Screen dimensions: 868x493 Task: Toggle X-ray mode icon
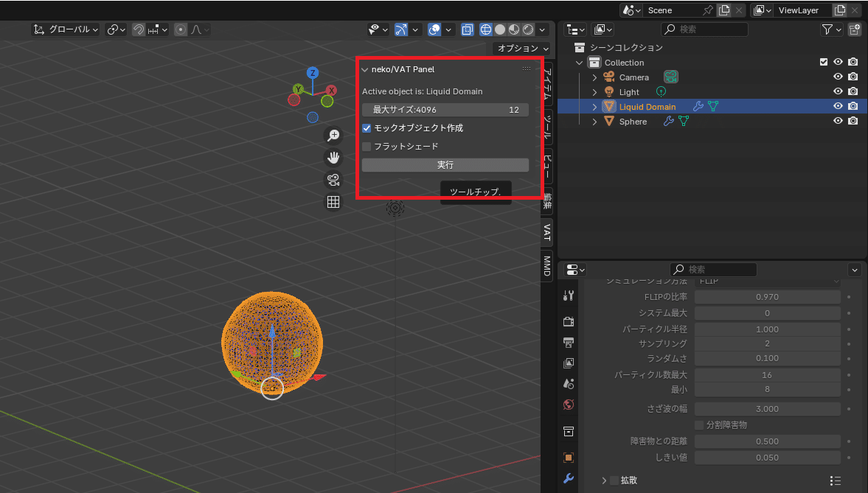point(468,29)
